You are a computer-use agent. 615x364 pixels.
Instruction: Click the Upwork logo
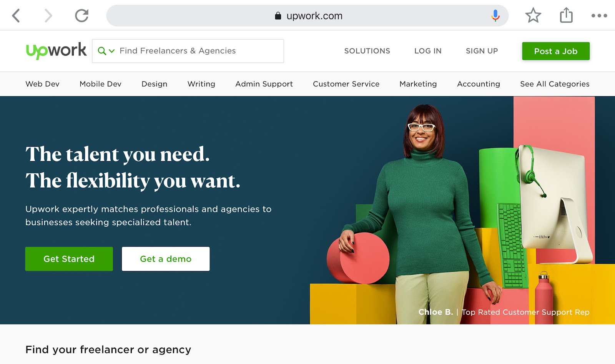(x=56, y=51)
